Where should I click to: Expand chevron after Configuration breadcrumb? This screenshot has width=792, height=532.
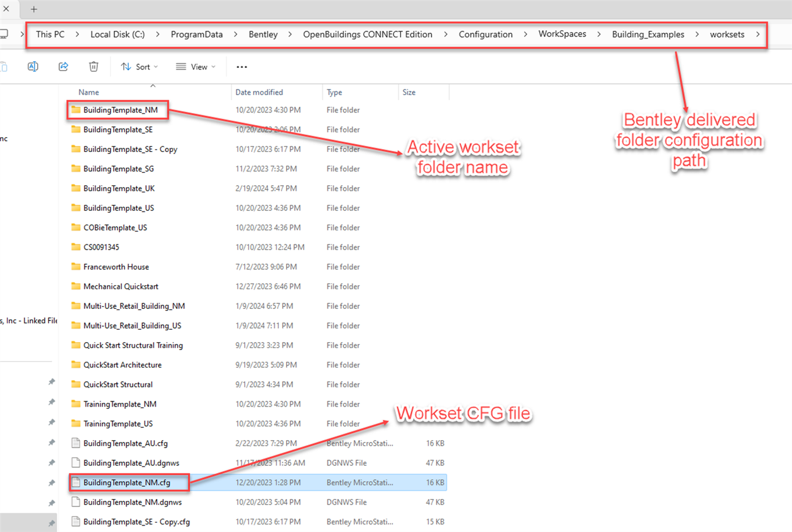526,35
